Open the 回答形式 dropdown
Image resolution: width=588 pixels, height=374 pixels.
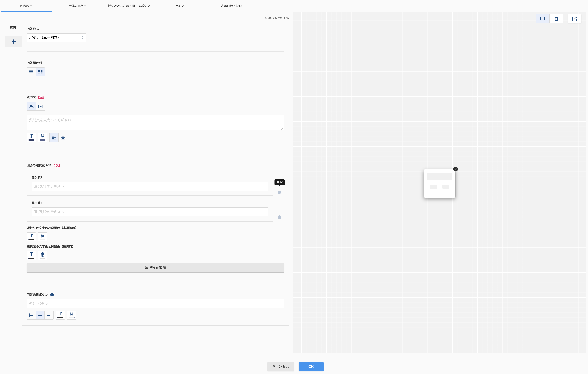coord(56,38)
